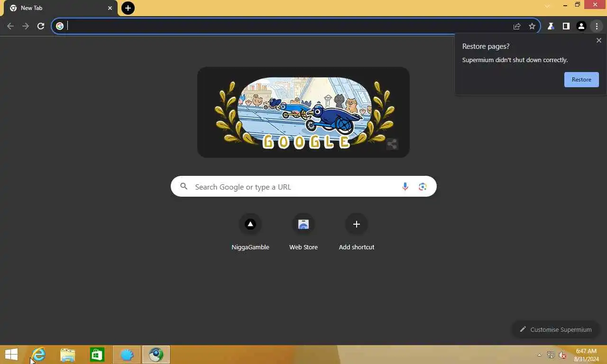Screen dimensions: 607x364
Task: Close the New Tab tab
Action: pyautogui.click(x=110, y=8)
